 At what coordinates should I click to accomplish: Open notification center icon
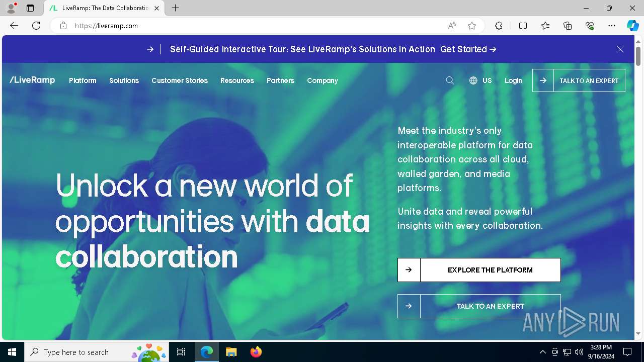click(627, 352)
